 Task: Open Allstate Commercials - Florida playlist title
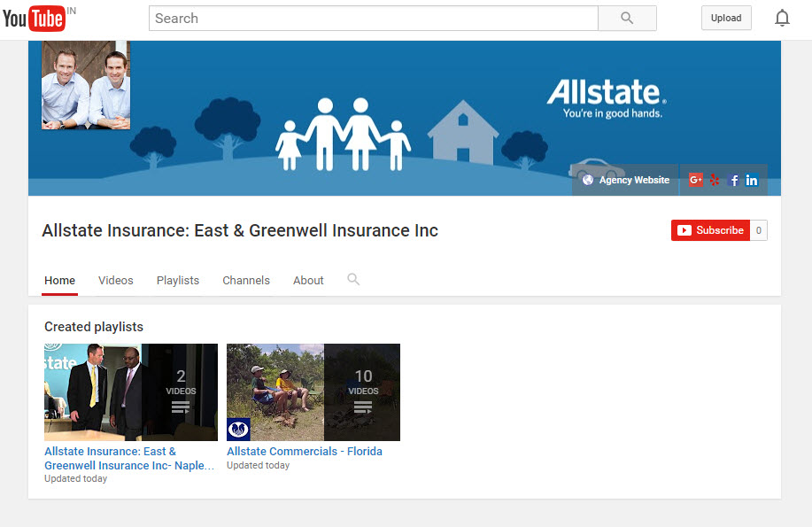(305, 452)
